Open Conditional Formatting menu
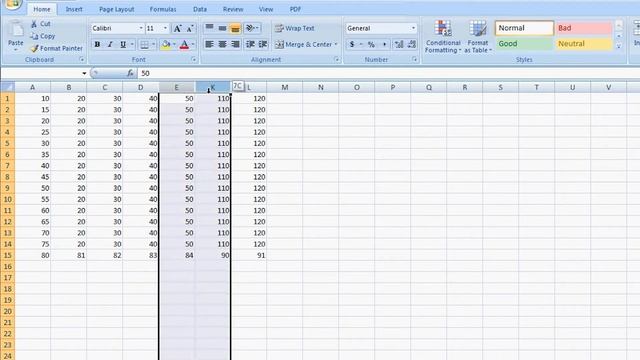Screen dimensions: 640x360 pos(443,37)
